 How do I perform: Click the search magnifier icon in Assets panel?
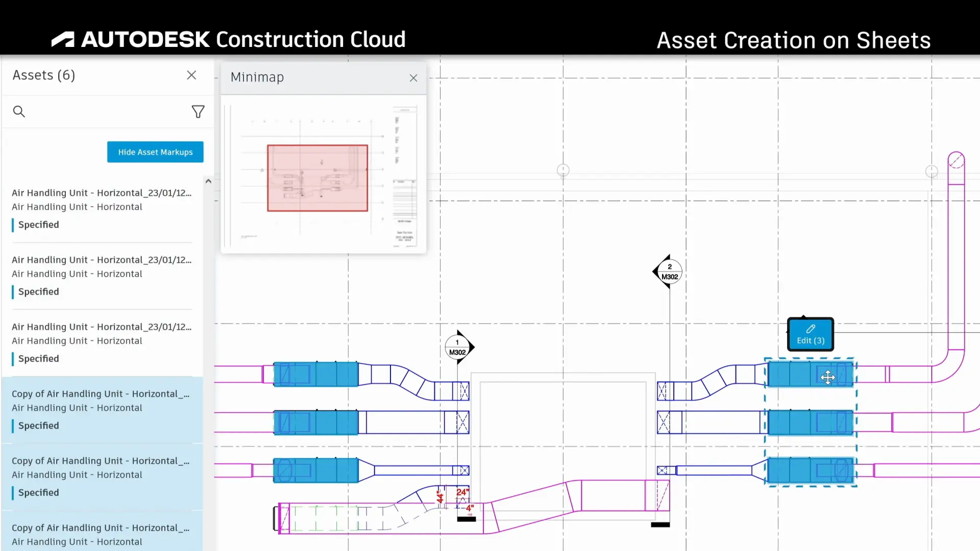[x=19, y=111]
